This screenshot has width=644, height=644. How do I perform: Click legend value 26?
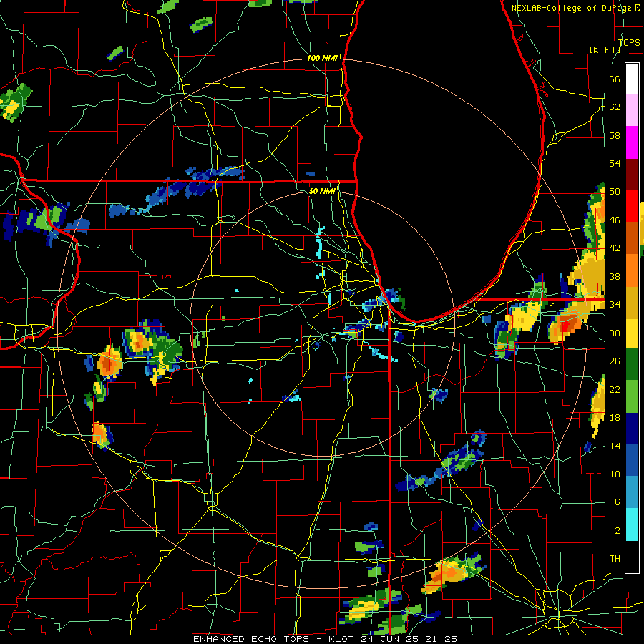coord(615,361)
